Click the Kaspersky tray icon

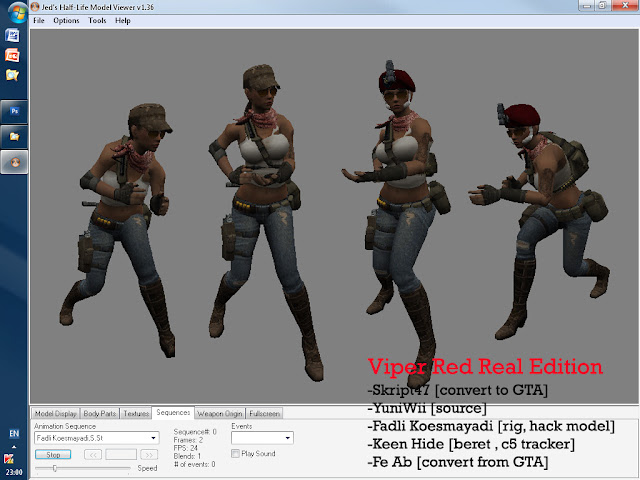pos(9,459)
